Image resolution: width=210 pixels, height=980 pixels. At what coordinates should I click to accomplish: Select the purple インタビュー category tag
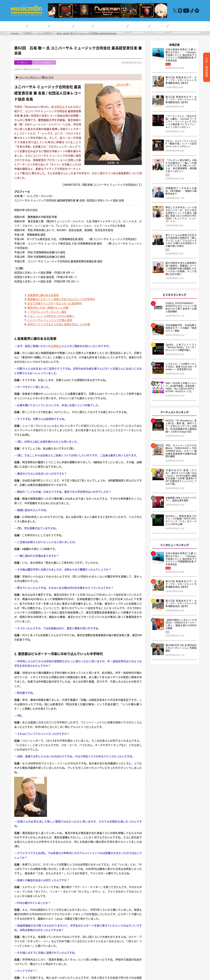pos(23,62)
